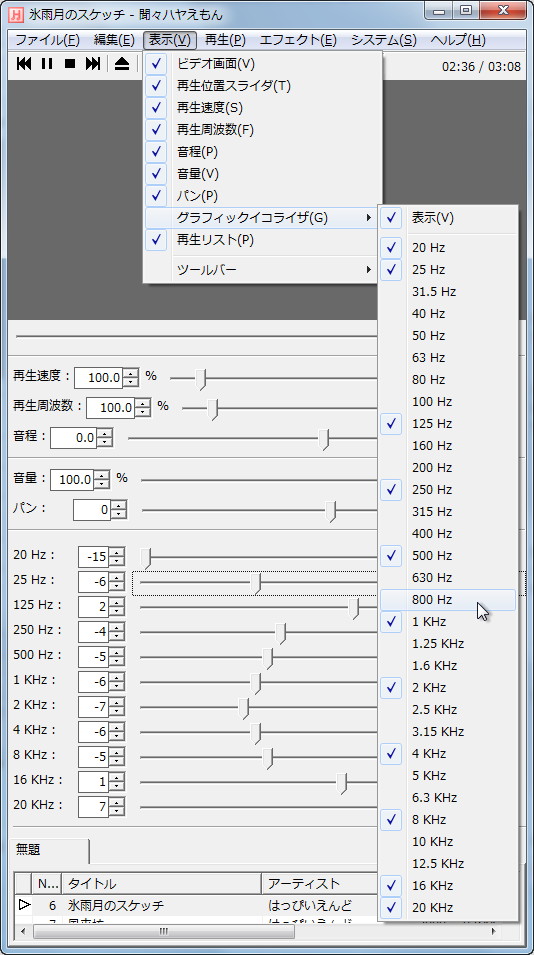Open the ファイル(F) menu

click(47, 40)
